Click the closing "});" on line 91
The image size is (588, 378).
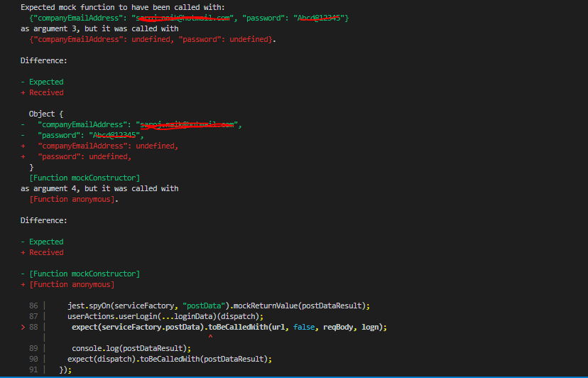(65, 369)
